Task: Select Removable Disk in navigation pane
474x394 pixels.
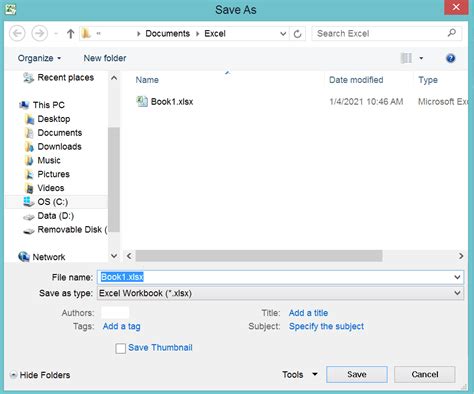Action: [72, 230]
